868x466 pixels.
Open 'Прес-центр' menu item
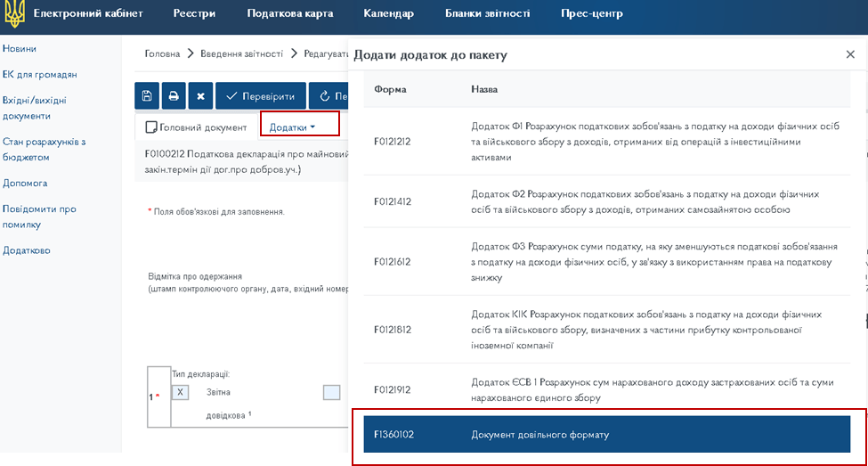(592, 14)
